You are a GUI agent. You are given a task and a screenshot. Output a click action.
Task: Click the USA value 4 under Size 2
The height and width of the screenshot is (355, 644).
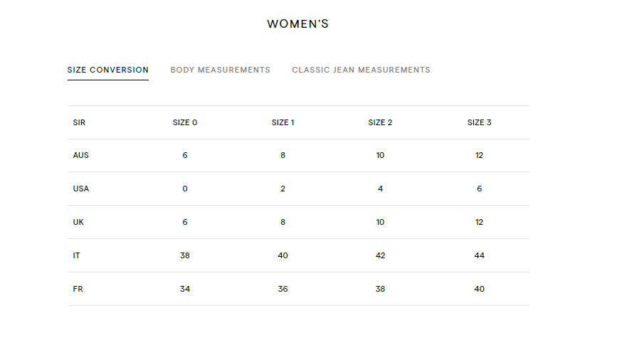[380, 189]
